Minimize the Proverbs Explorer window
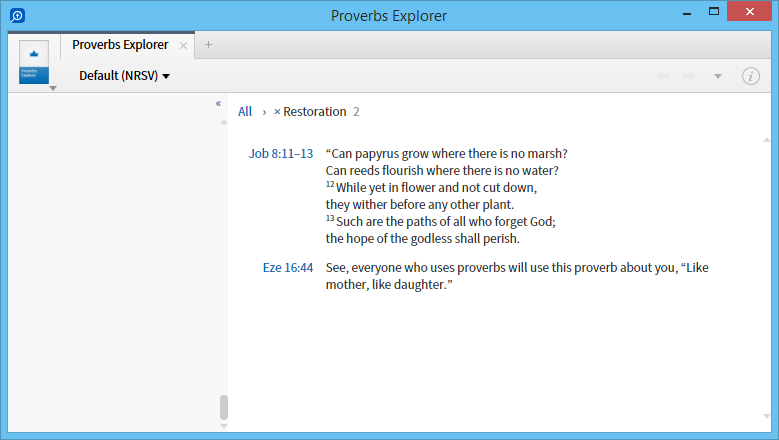Viewport: 779px width, 440px height. 687,12
